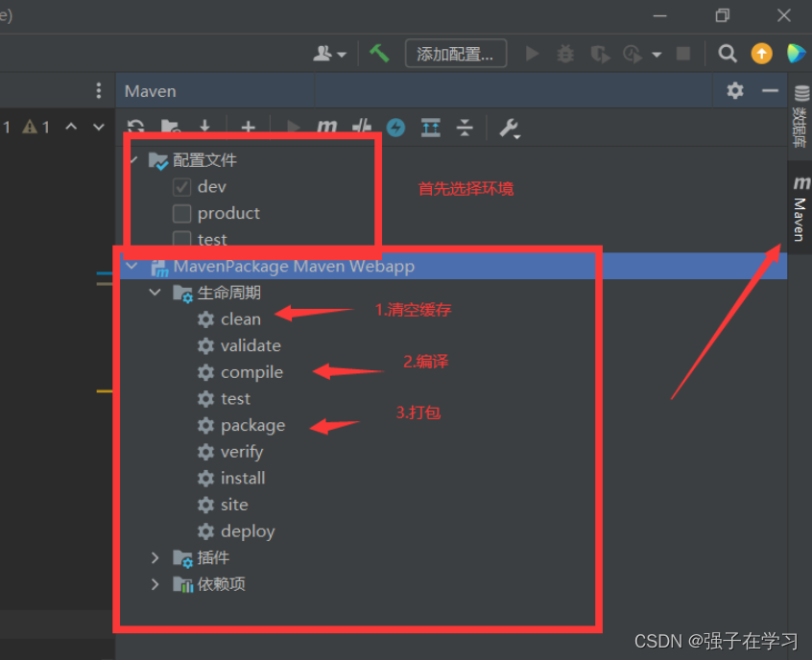The image size is (812, 660).
Task: Click the editor tabs three-dot menu
Action: click(x=99, y=90)
